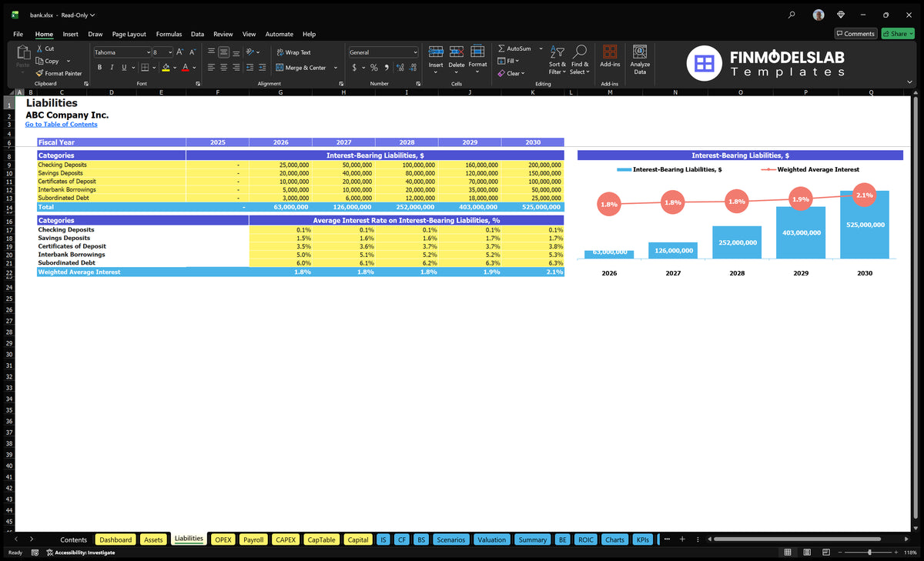Click the Comments button
This screenshot has width=924, height=561.
[x=855, y=34]
